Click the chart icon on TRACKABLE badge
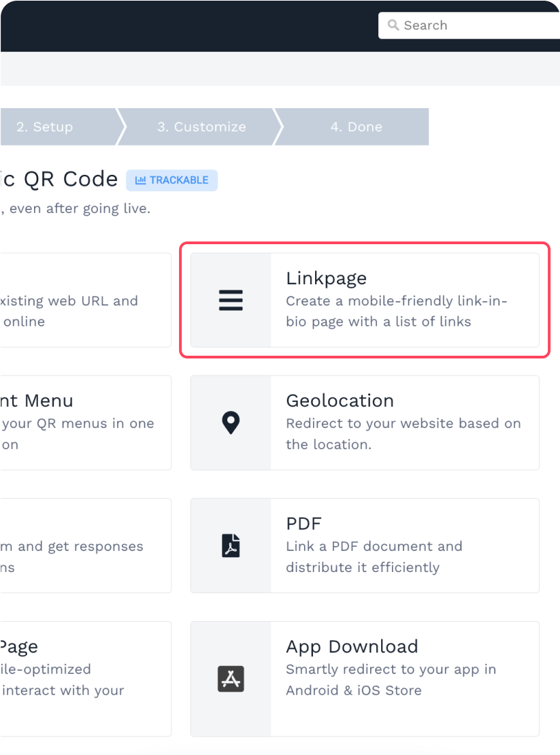The width and height of the screenshot is (560, 755). click(x=140, y=180)
